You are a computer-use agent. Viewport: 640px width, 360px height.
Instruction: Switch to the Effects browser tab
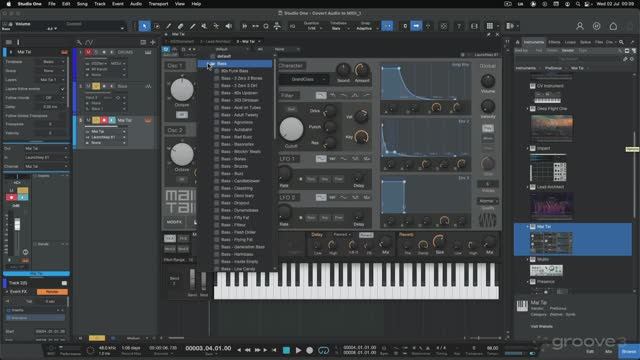click(x=554, y=42)
